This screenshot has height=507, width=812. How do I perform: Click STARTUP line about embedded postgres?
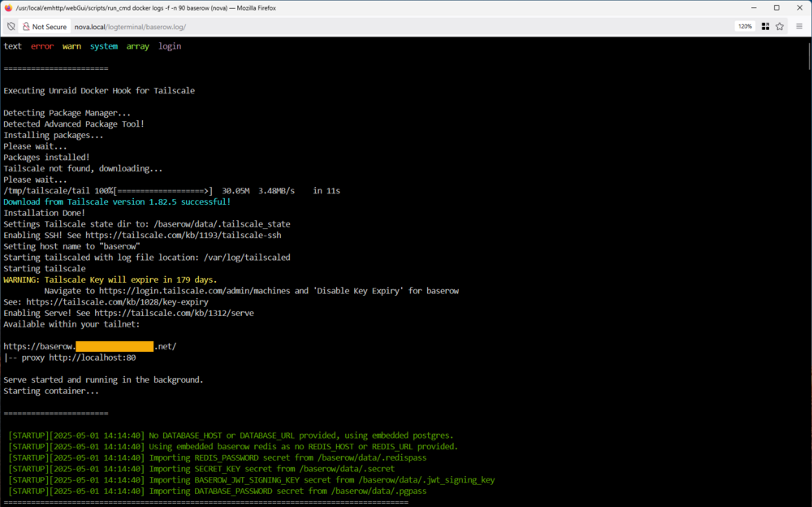pos(231,435)
